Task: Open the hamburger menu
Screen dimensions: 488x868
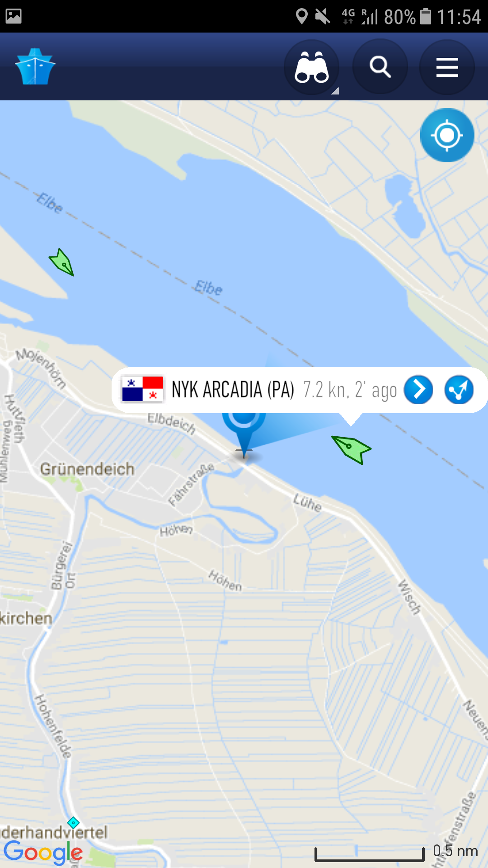Action: click(x=447, y=67)
